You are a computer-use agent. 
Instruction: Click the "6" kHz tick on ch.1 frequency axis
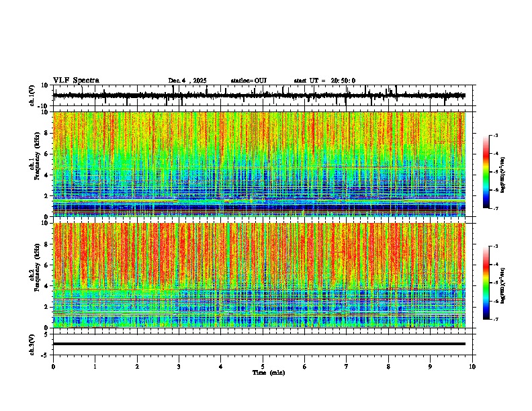tap(46, 154)
